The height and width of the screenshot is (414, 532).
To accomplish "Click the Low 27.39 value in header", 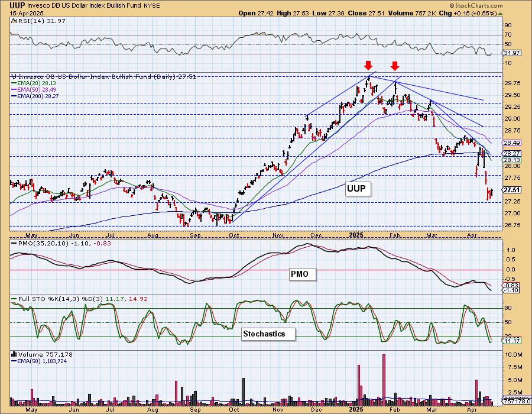I will point(327,13).
